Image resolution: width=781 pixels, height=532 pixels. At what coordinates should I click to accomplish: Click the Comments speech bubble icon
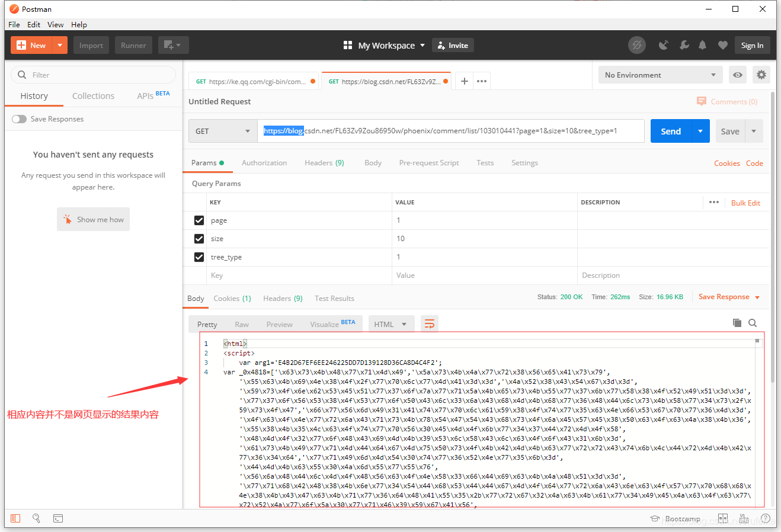pos(702,101)
